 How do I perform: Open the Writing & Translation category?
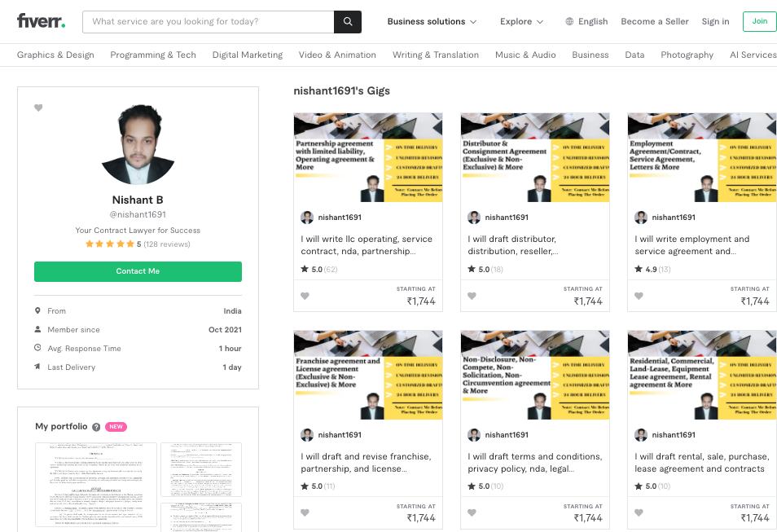(435, 55)
